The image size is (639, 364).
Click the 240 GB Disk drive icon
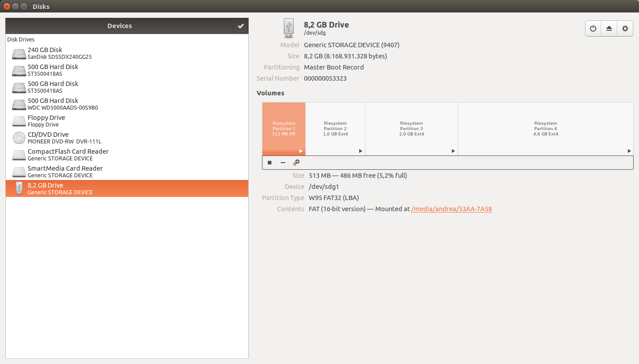19,53
